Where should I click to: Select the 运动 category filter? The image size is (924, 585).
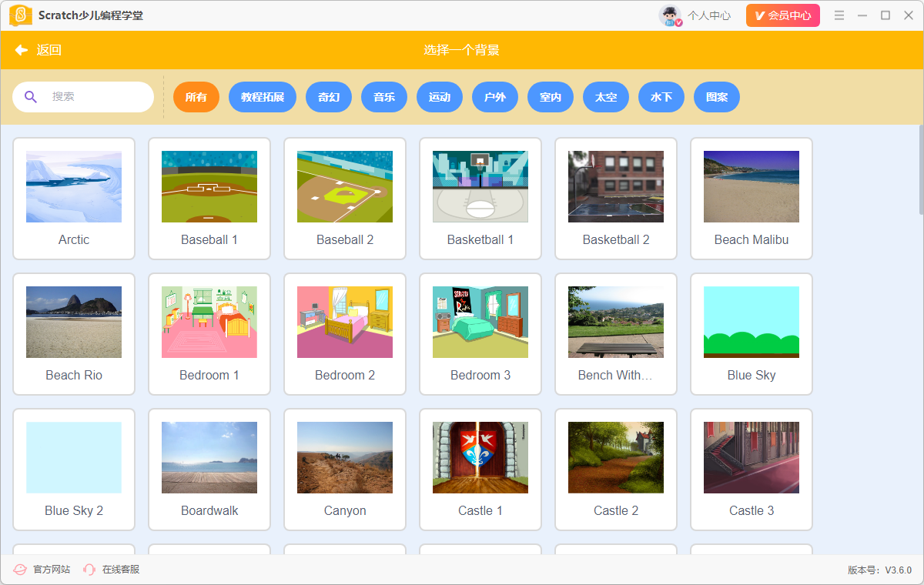[x=440, y=97]
